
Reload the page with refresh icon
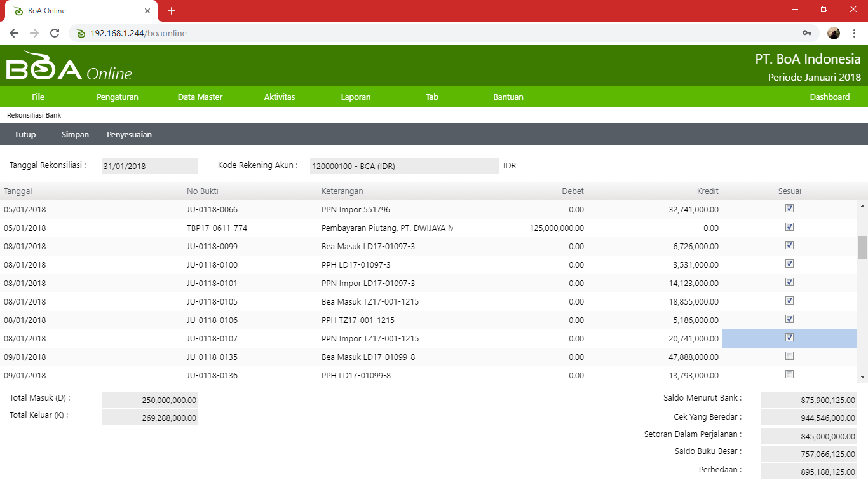(x=55, y=33)
